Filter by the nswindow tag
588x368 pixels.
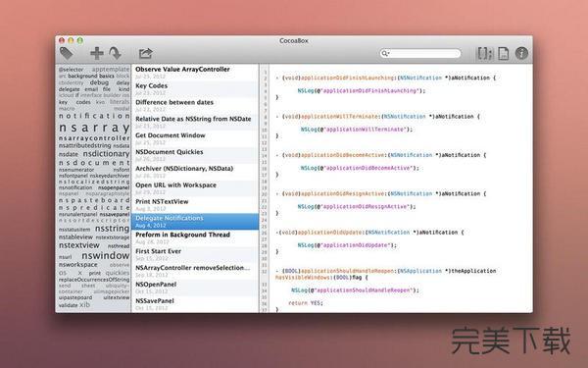click(x=106, y=255)
